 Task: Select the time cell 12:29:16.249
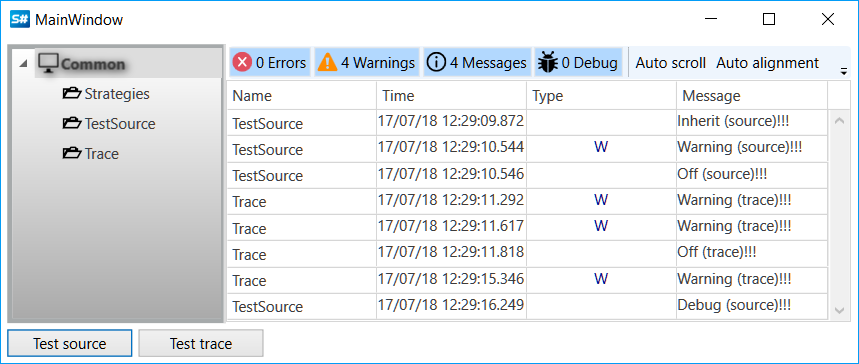(451, 305)
